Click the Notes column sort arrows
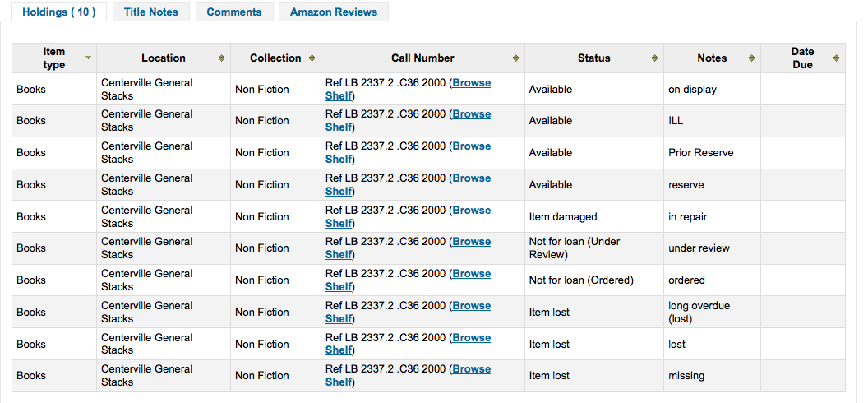The image size is (868, 403). 751,58
